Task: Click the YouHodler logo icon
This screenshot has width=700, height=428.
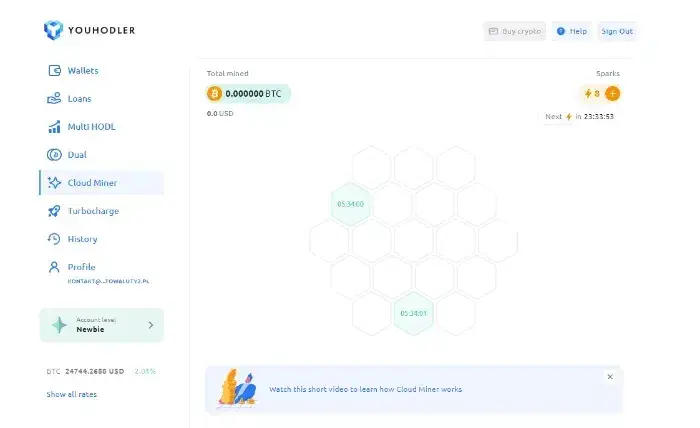Action: click(x=53, y=30)
